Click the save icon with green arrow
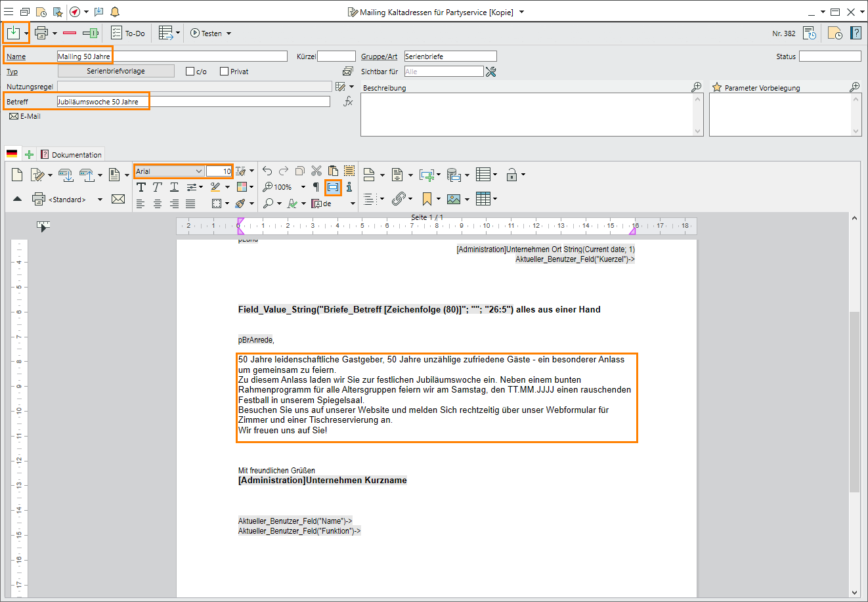Screen dimensions: 868x602 (x=13, y=33)
